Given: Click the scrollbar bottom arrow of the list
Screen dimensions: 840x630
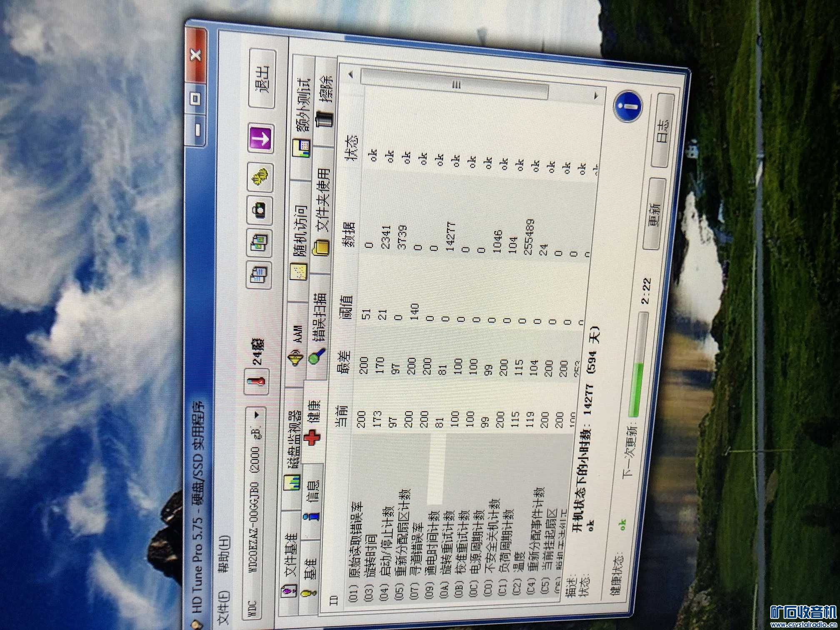Looking at the screenshot, I should (596, 96).
